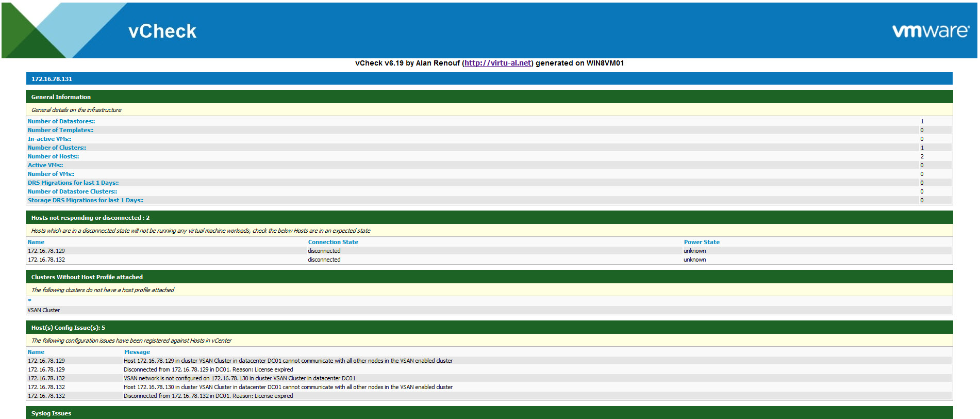The image size is (980, 419).
Task: Click 'DRS Migrations for last 1 Days::' label
Action: (x=73, y=183)
